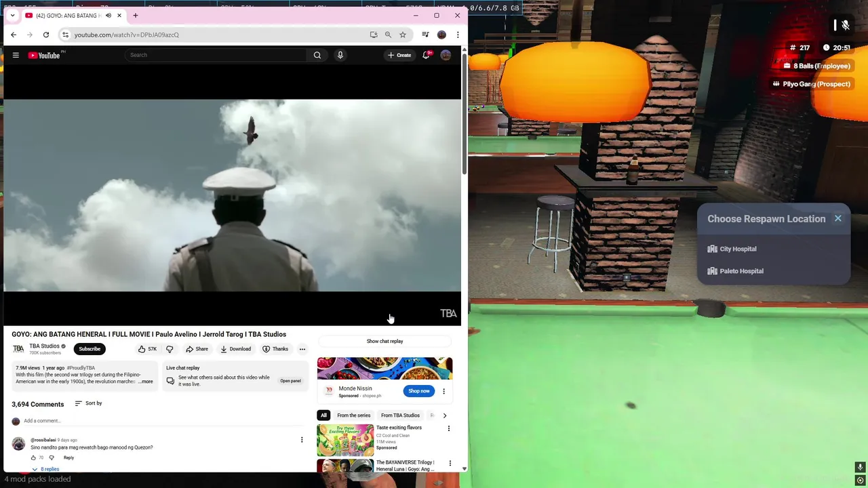This screenshot has height=488, width=868.
Task: Open Chrome profile avatar
Action: pos(441,35)
